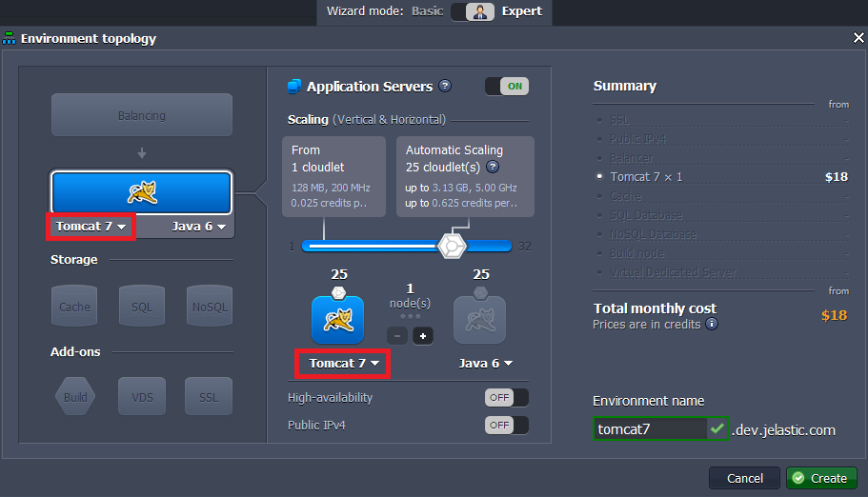Click the Prices in credits info icon
Screen dimensions: 868x497
712,324
